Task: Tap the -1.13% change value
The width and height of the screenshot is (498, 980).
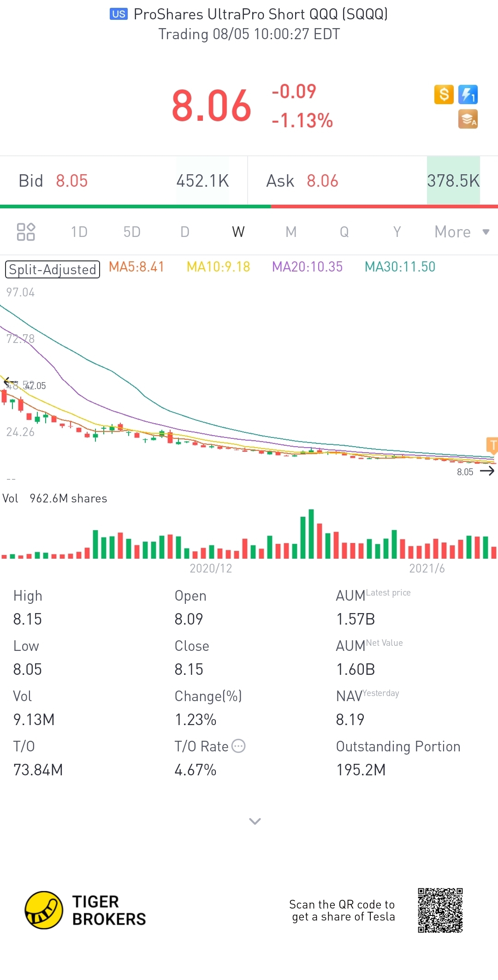Action: pyautogui.click(x=302, y=120)
